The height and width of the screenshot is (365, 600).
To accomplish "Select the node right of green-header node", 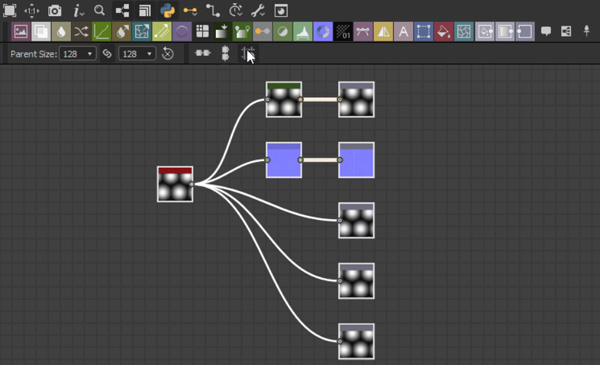I will [356, 99].
